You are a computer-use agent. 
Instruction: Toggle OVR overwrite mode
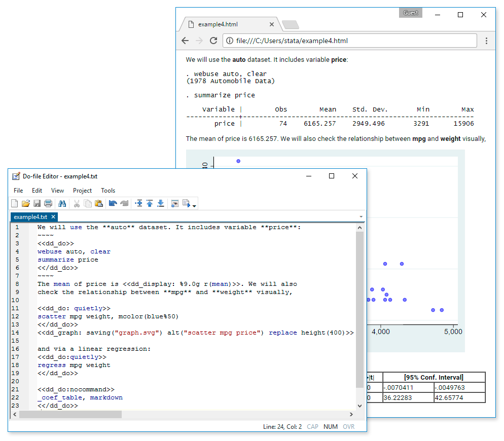coord(348,426)
